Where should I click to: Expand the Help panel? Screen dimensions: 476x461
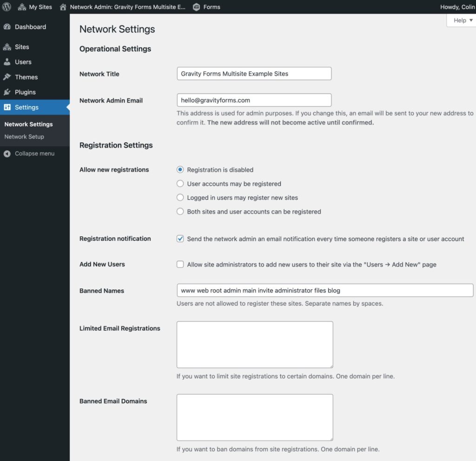(x=461, y=20)
